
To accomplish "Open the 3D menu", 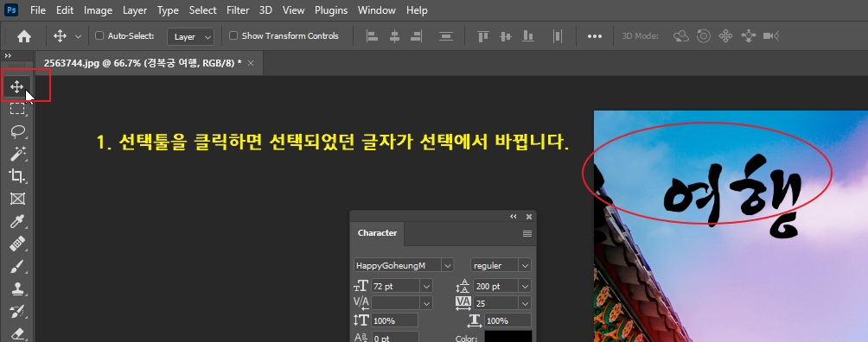I will [x=265, y=10].
